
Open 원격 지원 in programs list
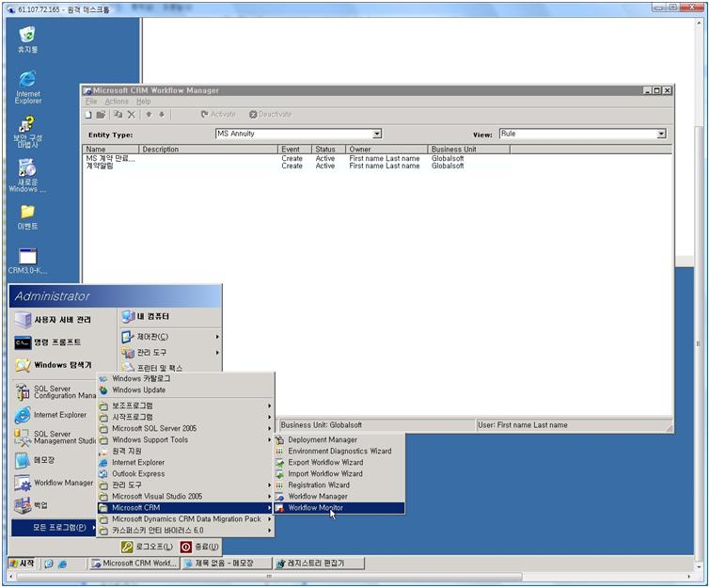(185, 452)
